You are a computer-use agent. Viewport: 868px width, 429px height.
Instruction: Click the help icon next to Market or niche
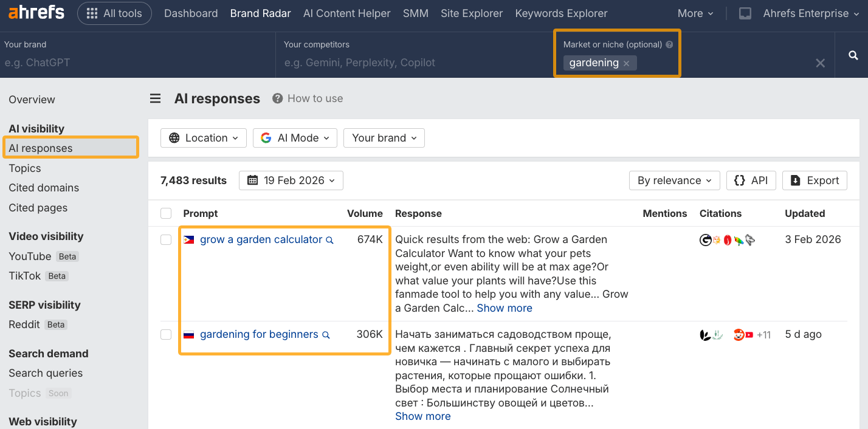[x=669, y=44]
